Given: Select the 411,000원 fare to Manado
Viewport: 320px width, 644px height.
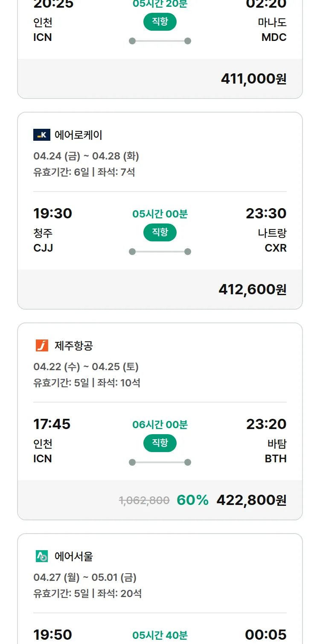Looking at the screenshot, I should [x=253, y=79].
